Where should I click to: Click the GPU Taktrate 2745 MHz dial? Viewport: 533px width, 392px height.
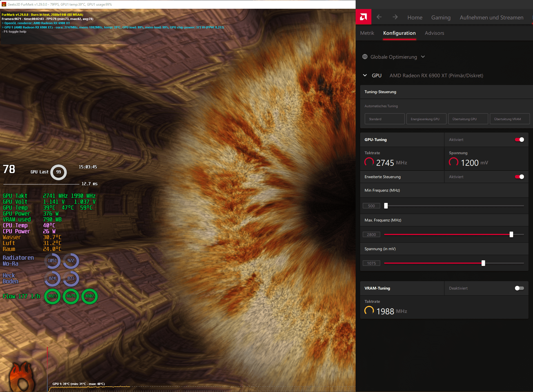coord(369,162)
